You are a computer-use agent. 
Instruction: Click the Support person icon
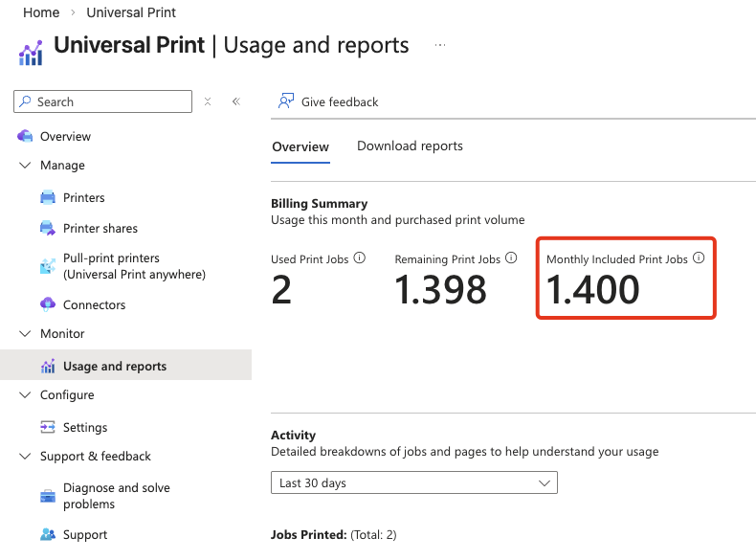48,534
